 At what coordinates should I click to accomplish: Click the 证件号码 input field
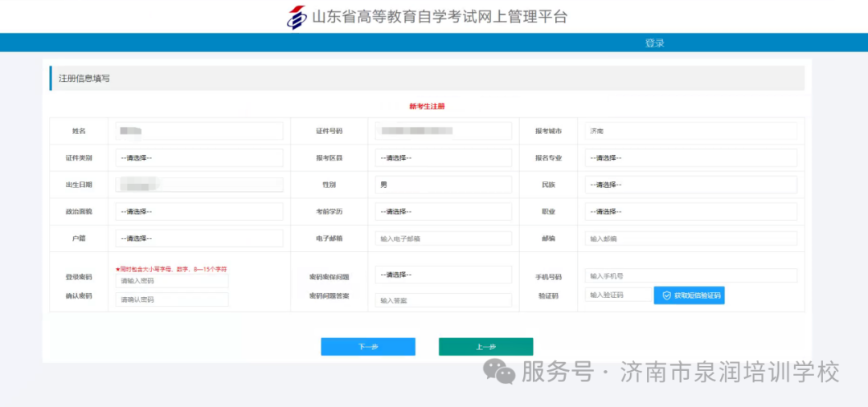pyautogui.click(x=443, y=131)
